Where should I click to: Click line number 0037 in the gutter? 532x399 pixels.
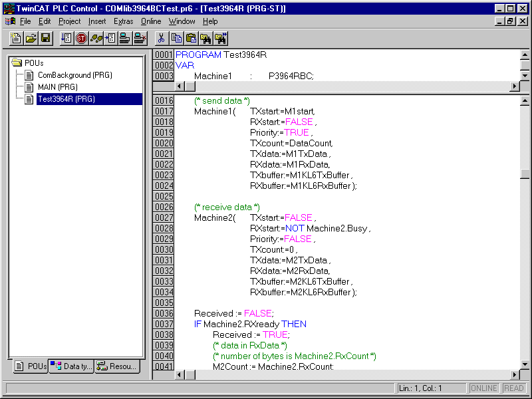point(164,325)
